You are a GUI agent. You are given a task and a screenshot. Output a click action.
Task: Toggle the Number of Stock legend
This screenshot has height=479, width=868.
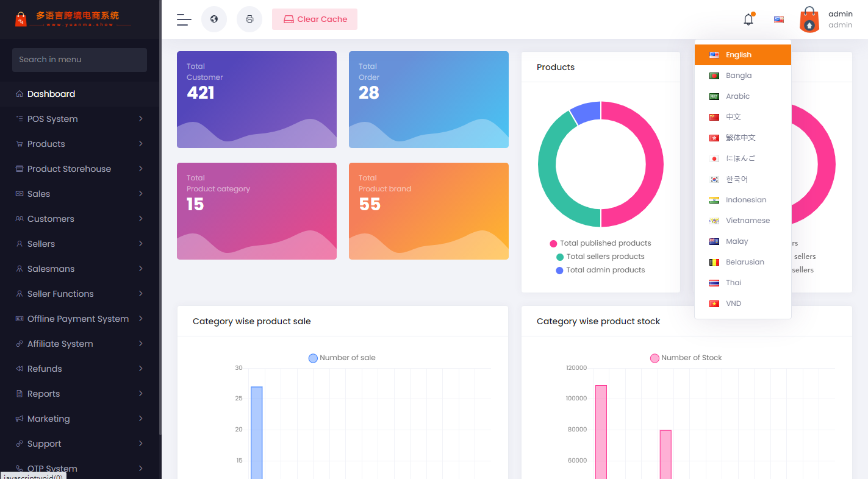pyautogui.click(x=686, y=358)
